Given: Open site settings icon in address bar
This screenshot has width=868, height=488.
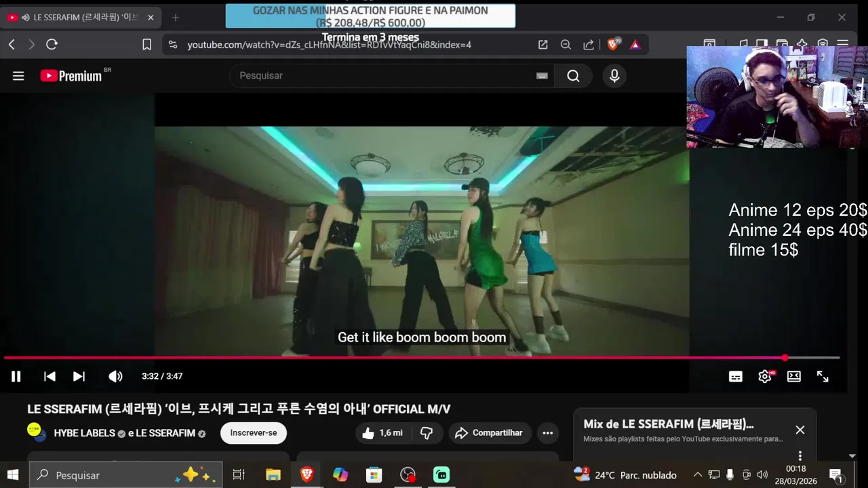Looking at the screenshot, I should click(173, 45).
